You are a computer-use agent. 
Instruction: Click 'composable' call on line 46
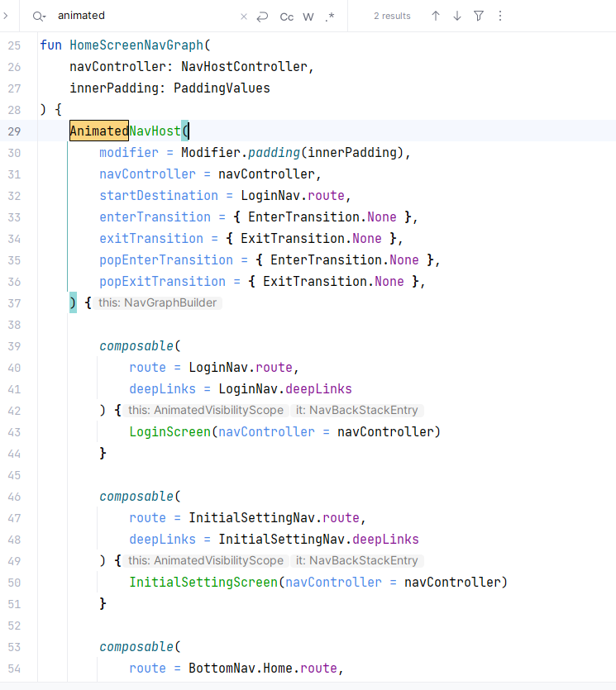tap(136, 497)
